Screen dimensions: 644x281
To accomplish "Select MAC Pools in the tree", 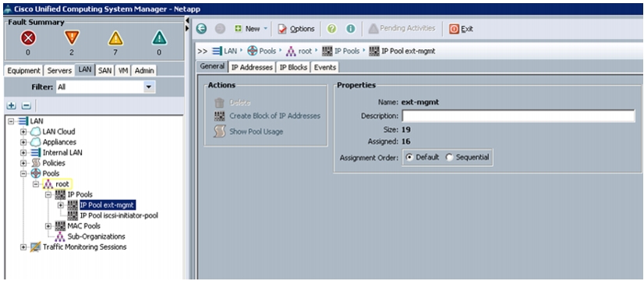I will coord(83,226).
